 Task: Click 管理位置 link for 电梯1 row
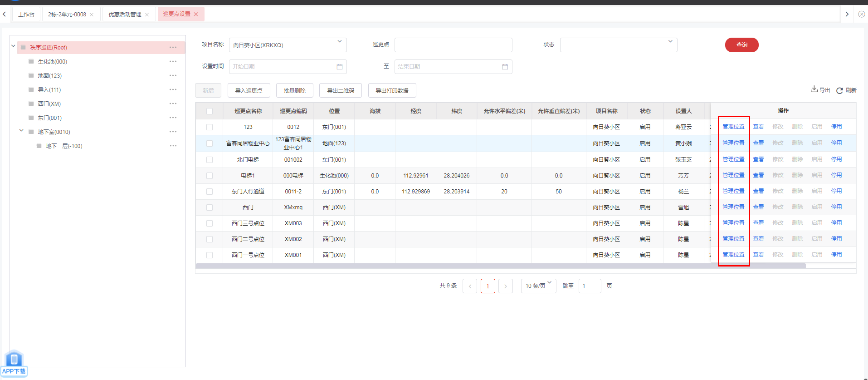tap(733, 175)
